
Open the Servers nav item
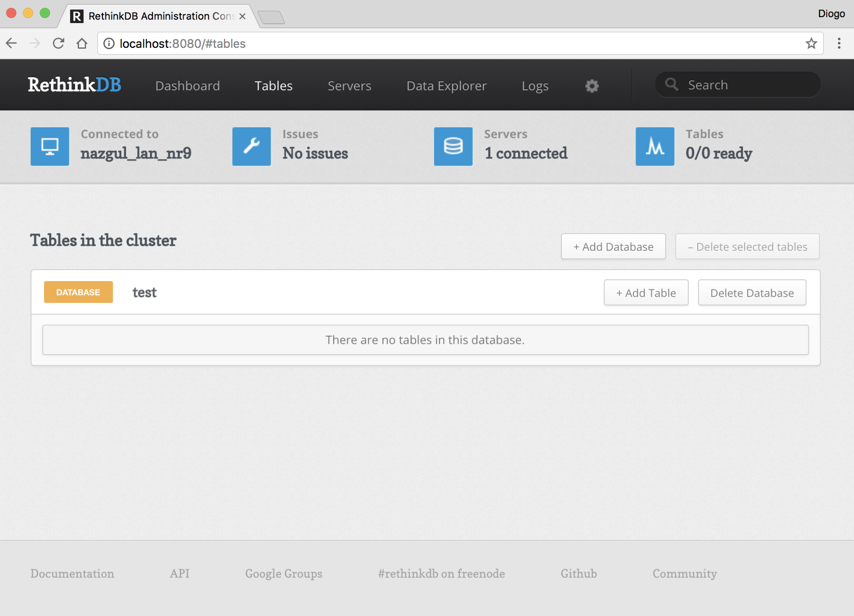point(349,86)
